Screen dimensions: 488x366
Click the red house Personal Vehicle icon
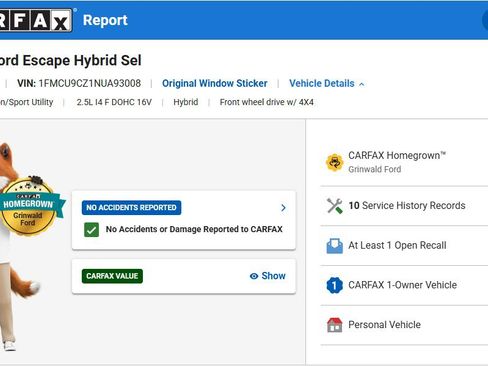335,325
